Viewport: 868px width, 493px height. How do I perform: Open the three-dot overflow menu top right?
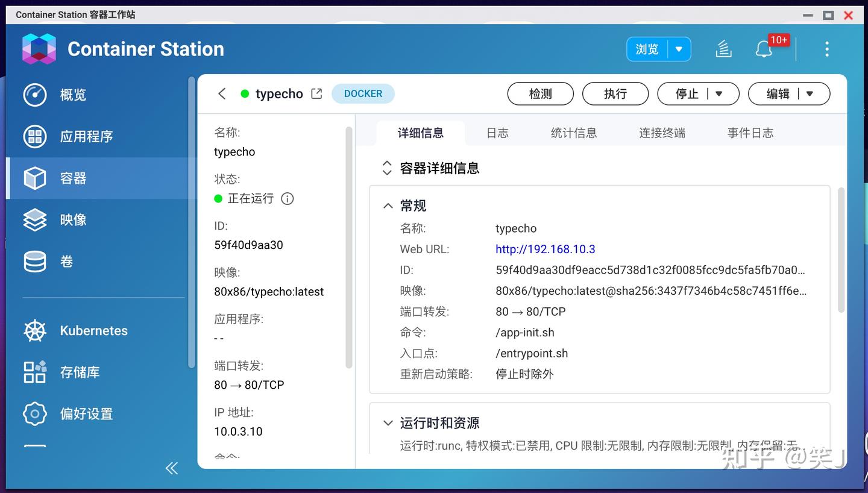pyautogui.click(x=826, y=49)
